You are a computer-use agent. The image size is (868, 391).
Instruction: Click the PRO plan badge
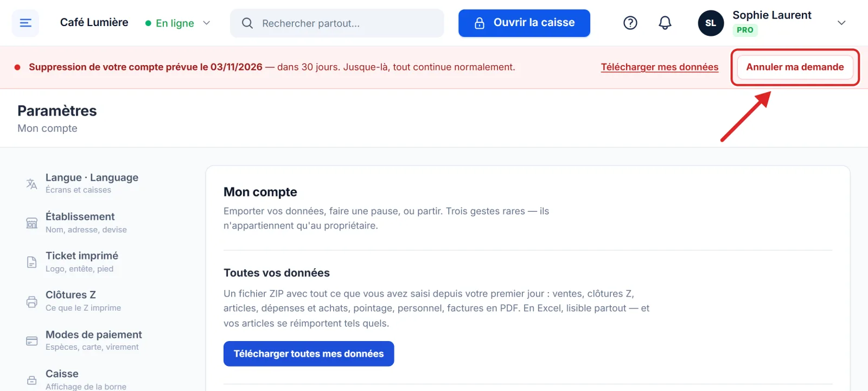tap(745, 30)
